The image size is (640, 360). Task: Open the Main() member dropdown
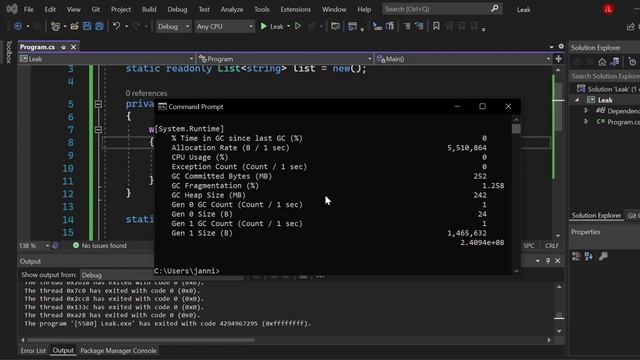[463, 59]
